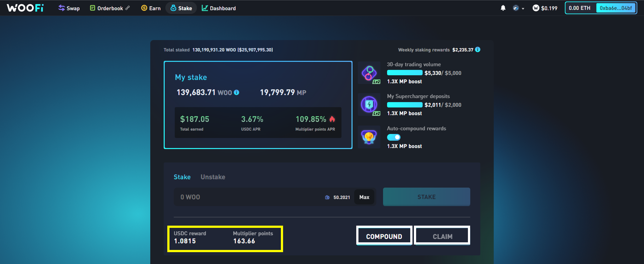The width and height of the screenshot is (644, 264).
Task: Click the 30-day trading volume progress bar
Action: coord(405,73)
